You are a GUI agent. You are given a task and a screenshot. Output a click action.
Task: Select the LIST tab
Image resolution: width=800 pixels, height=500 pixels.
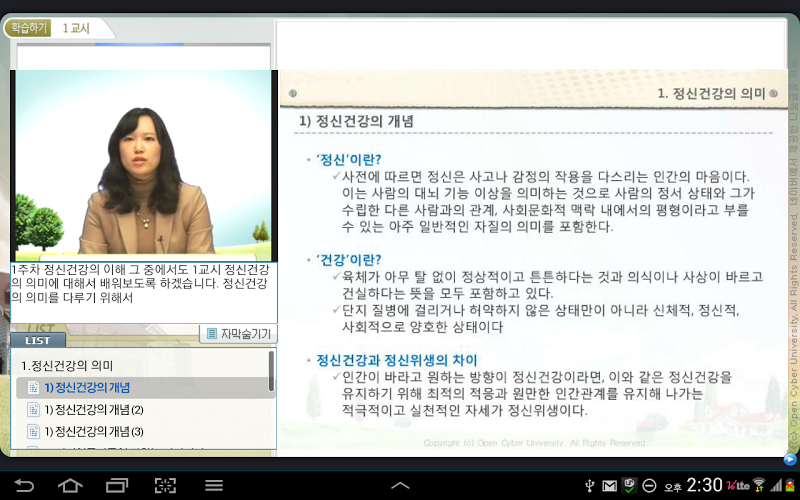coord(38,340)
